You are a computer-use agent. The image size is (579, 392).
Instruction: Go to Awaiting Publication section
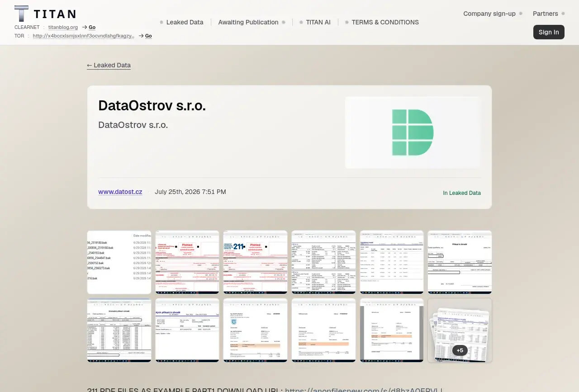point(248,22)
